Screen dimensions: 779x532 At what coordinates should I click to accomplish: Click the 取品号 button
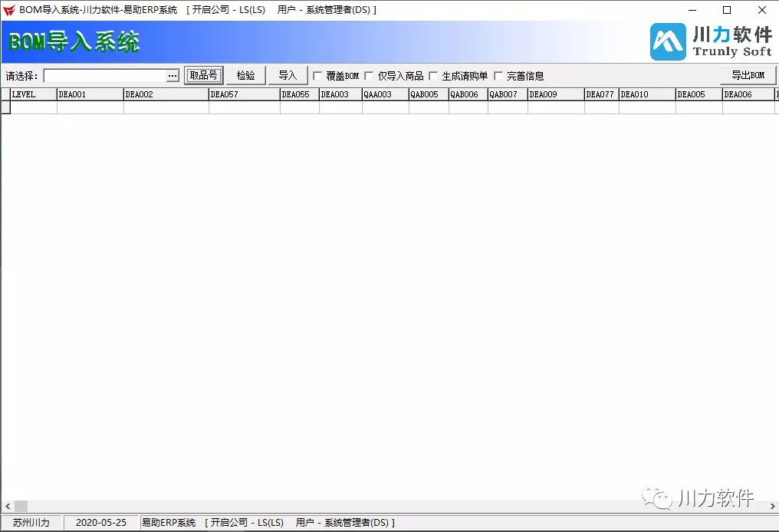tap(204, 75)
